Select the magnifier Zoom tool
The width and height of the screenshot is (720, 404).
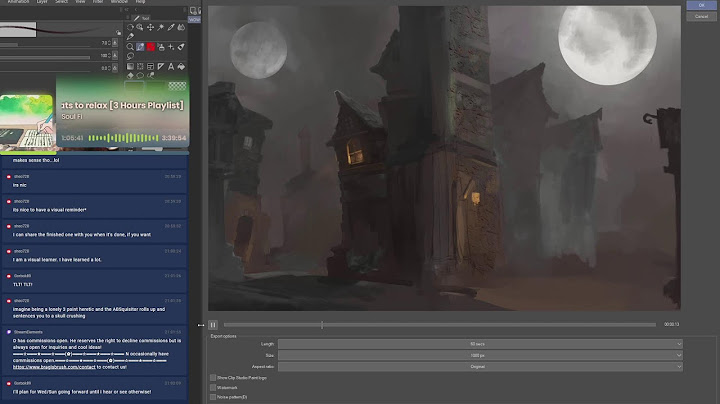tap(130, 47)
